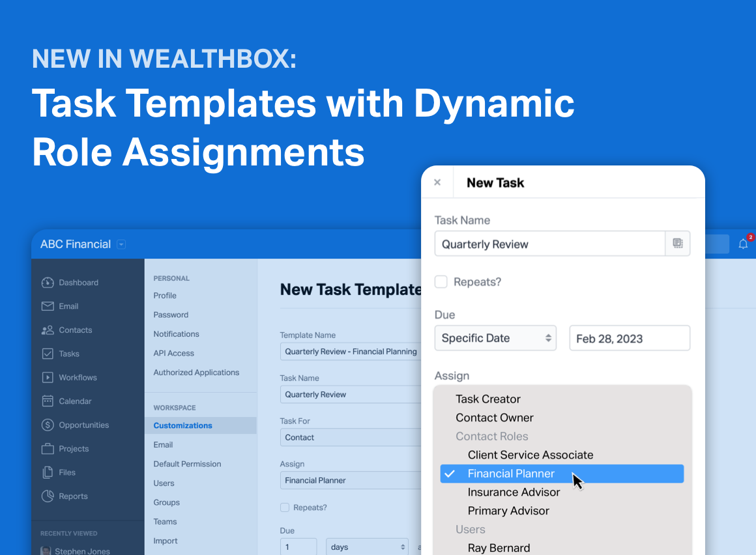
Task: Open the Opportunities dollar icon
Action: pos(47,425)
